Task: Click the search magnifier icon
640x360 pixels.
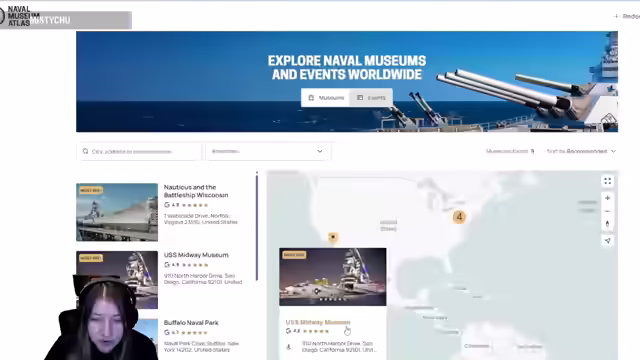Action: pos(85,151)
